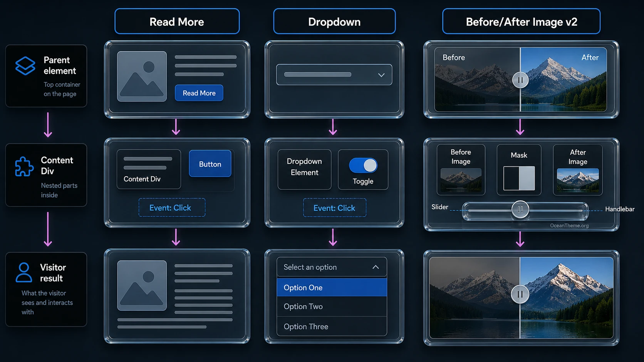Click the blue button labeled Button
The width and height of the screenshot is (644, 362).
point(210,163)
